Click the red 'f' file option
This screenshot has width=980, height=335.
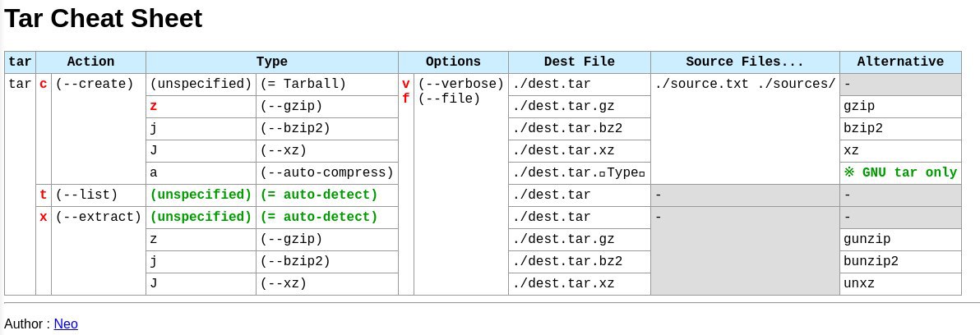405,99
